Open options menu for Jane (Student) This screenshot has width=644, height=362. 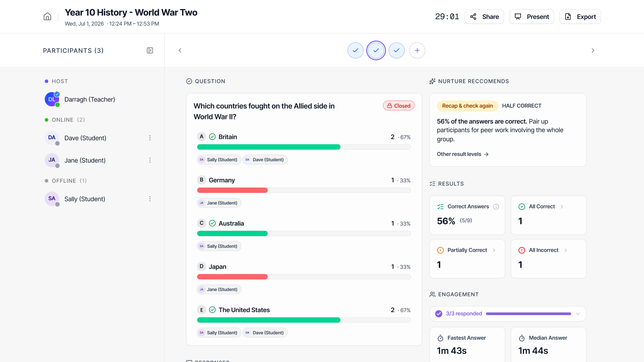pos(150,160)
